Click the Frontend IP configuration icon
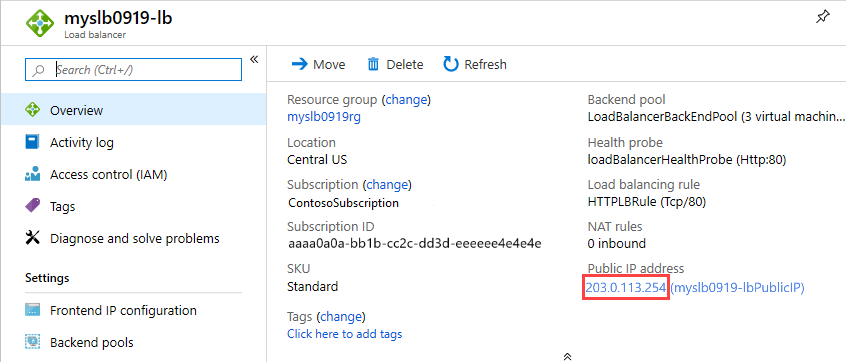846x362 pixels. coord(32,310)
